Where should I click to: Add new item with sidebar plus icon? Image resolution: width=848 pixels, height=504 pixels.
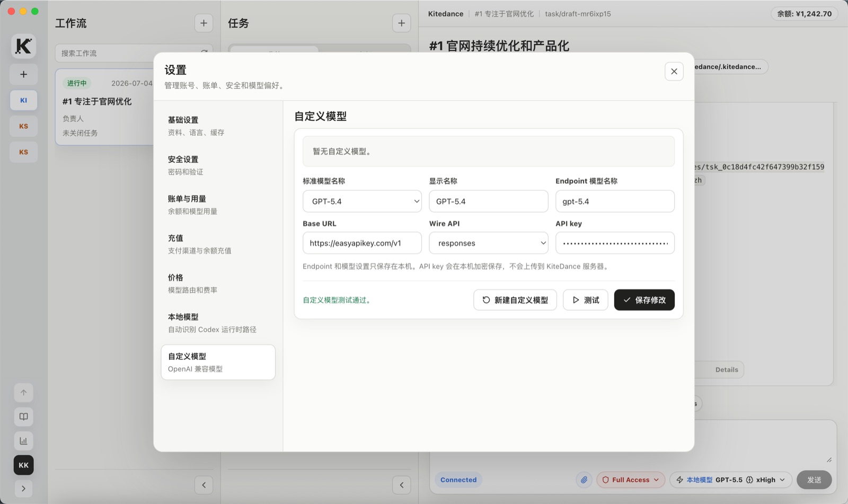[23, 75]
